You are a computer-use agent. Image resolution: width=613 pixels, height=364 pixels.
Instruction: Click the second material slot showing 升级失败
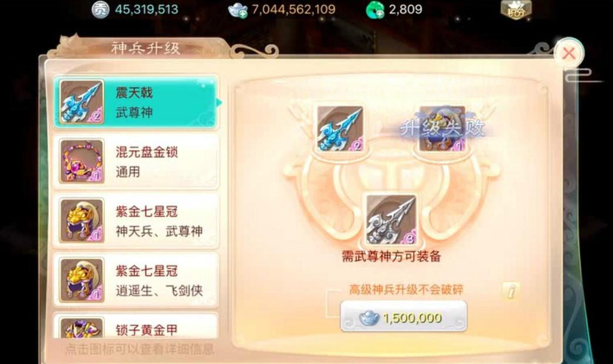pyautogui.click(x=442, y=128)
